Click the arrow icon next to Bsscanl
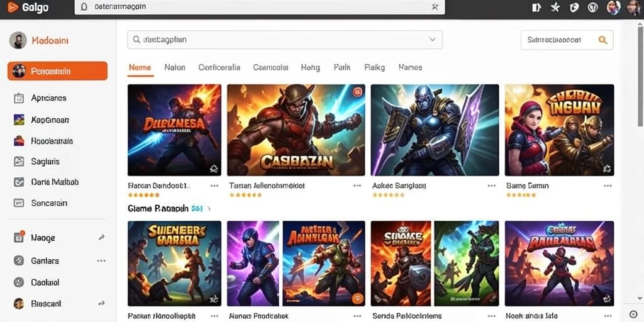Screen dimensions: 644x322 click(101, 304)
